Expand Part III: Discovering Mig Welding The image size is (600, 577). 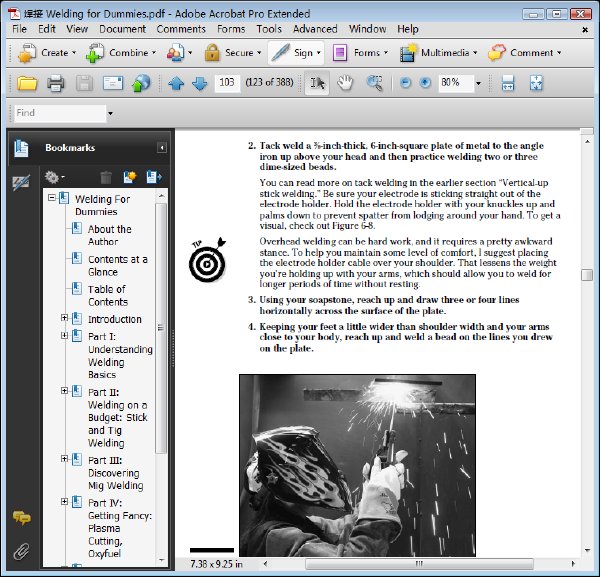point(64,458)
